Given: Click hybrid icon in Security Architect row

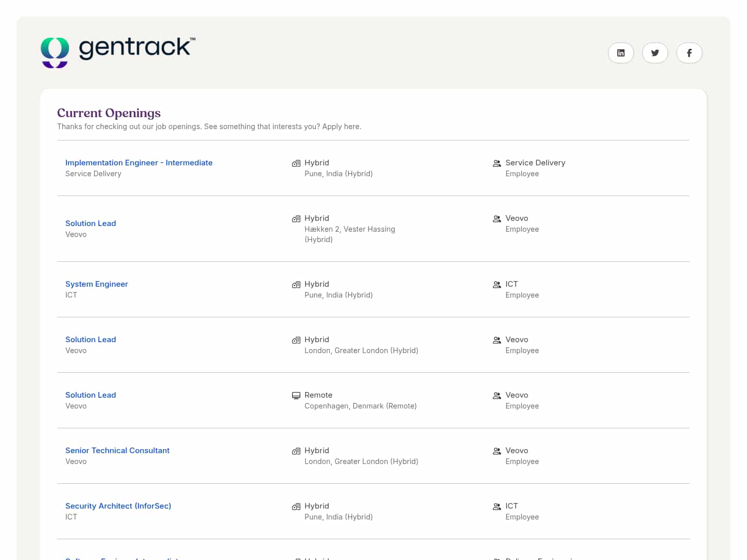Looking at the screenshot, I should click(296, 507).
